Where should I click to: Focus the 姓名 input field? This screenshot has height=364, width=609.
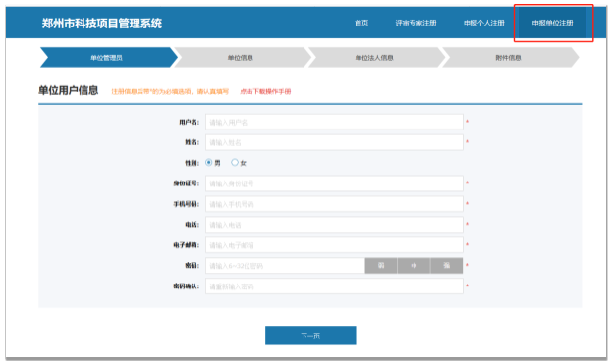pyautogui.click(x=334, y=142)
